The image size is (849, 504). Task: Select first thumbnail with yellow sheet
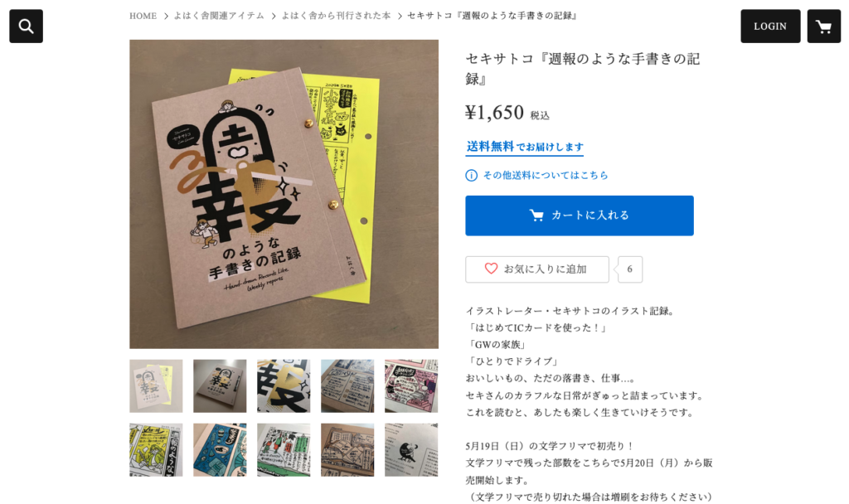[156, 386]
